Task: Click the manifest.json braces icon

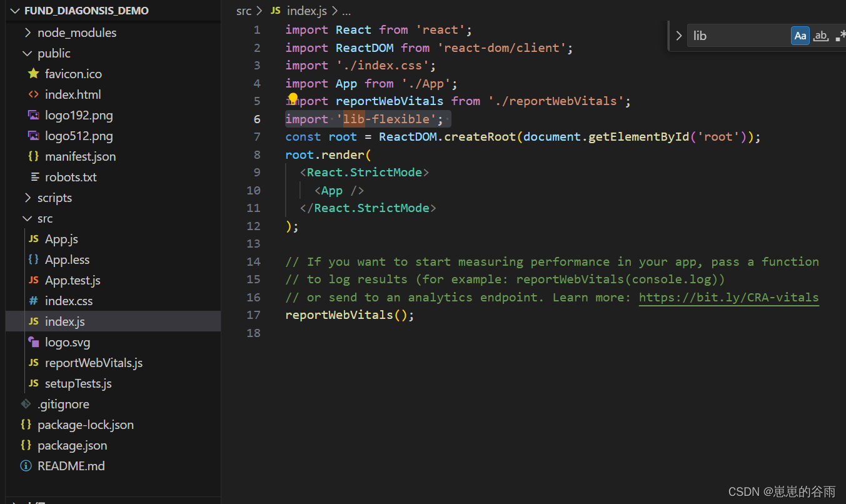Action: (x=33, y=156)
